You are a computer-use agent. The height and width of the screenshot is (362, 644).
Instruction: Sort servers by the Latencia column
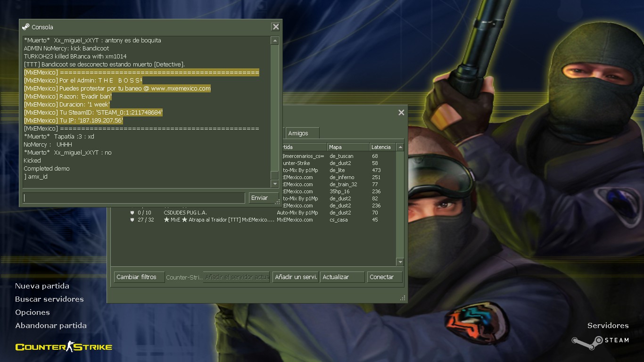pos(382,147)
